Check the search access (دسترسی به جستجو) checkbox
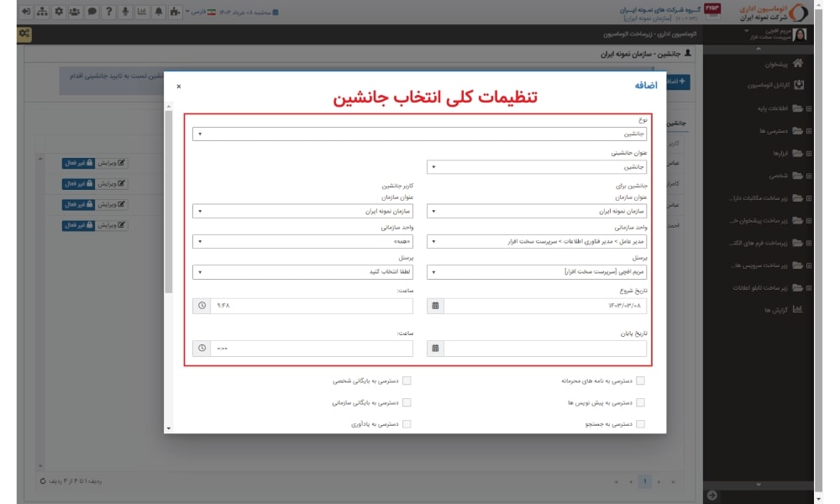 [640, 423]
